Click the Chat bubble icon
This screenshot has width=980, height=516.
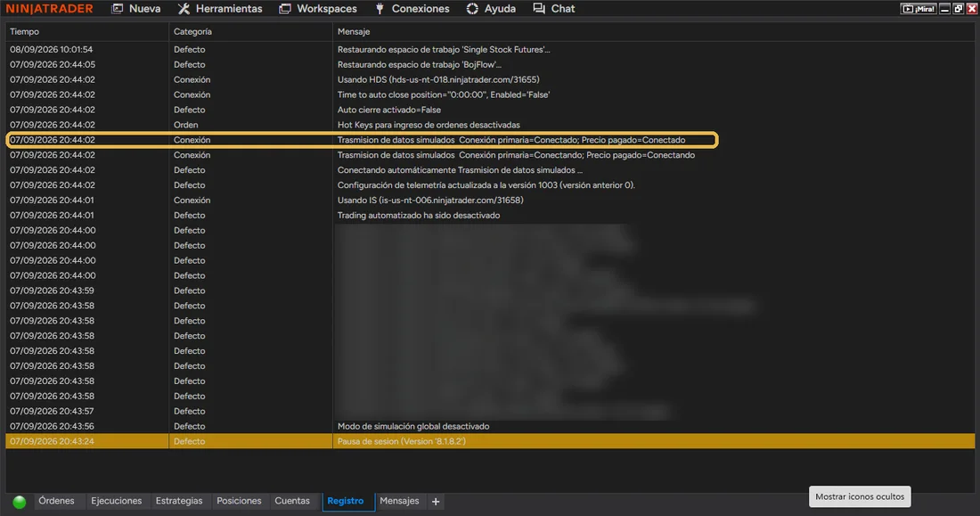pos(539,9)
